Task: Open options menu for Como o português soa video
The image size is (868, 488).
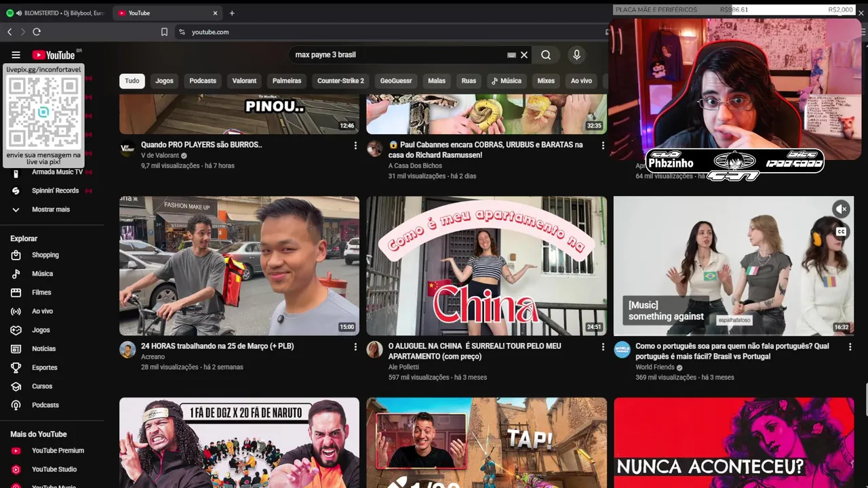Action: tap(850, 346)
